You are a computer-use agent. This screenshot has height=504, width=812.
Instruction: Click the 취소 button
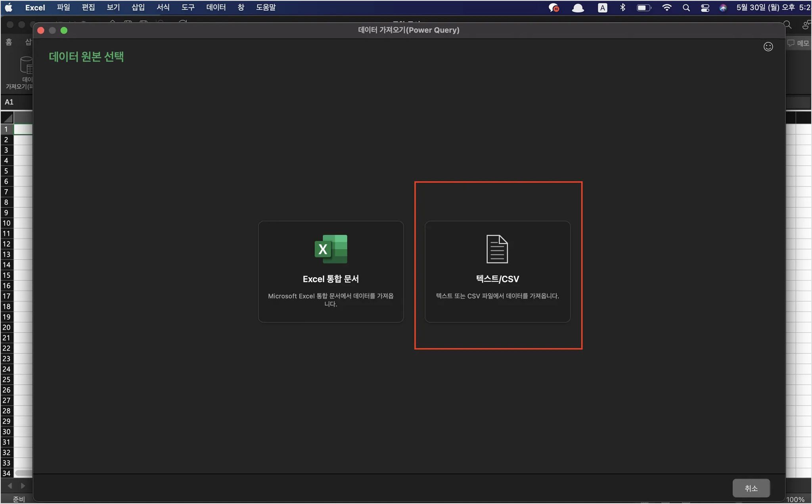coord(751,488)
